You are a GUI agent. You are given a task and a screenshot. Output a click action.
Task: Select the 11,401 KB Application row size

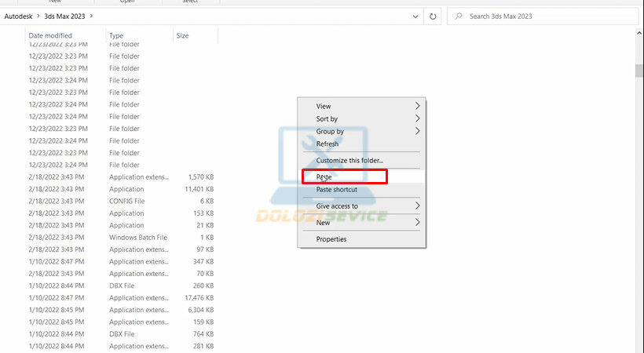tap(199, 189)
